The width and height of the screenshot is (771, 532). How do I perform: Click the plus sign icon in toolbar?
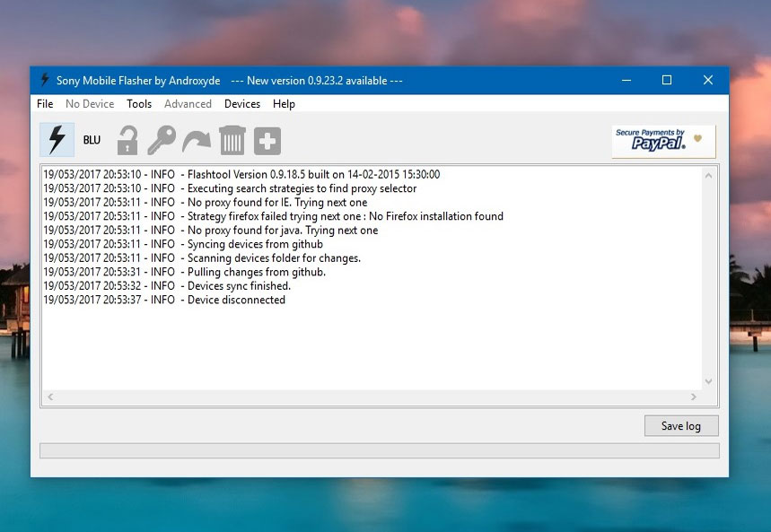point(267,141)
